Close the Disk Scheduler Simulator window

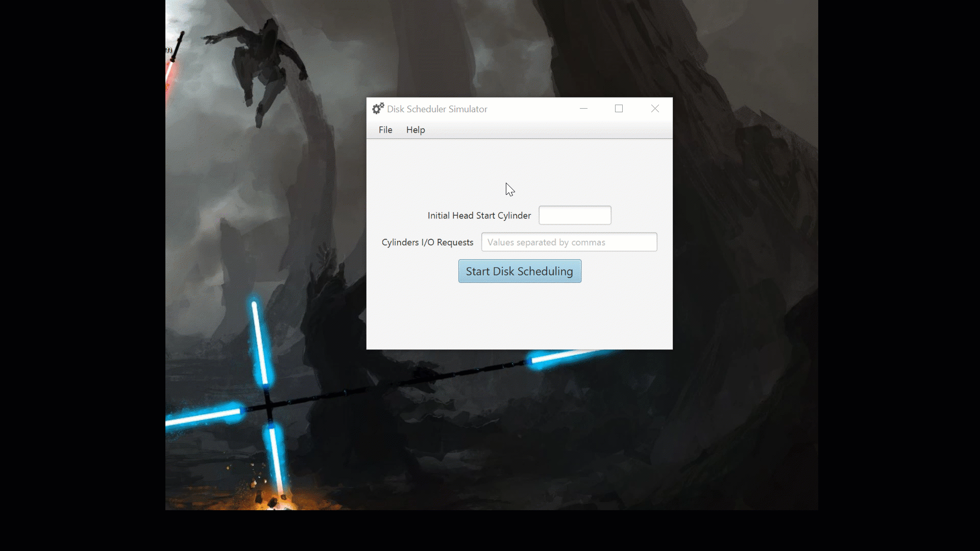(x=655, y=109)
